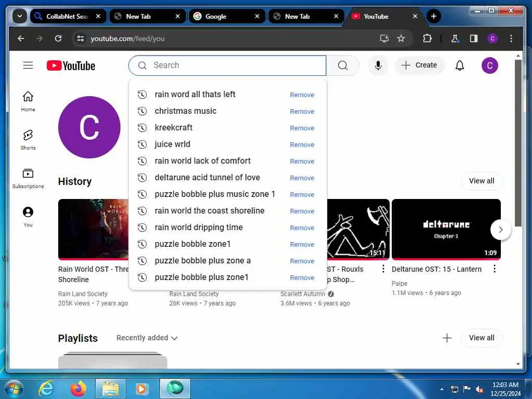The height and width of the screenshot is (399, 532).
Task: Remove rain world lack of comfort suggestion
Action: pos(302,161)
